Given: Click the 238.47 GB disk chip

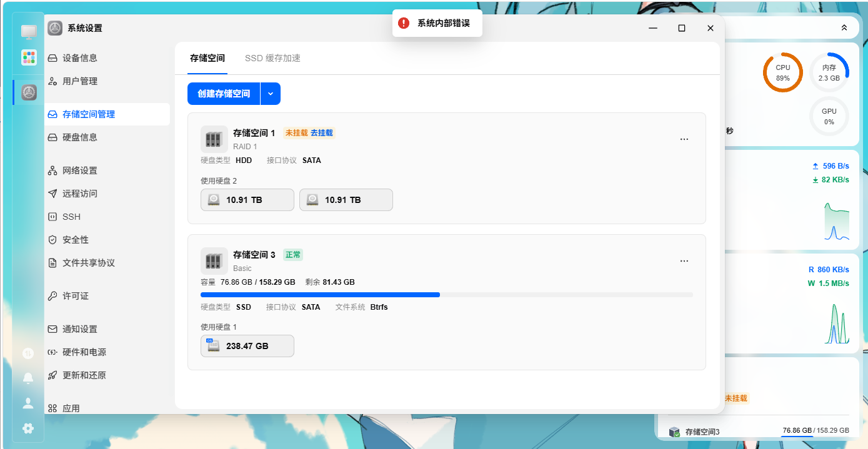Looking at the screenshot, I should [x=247, y=346].
